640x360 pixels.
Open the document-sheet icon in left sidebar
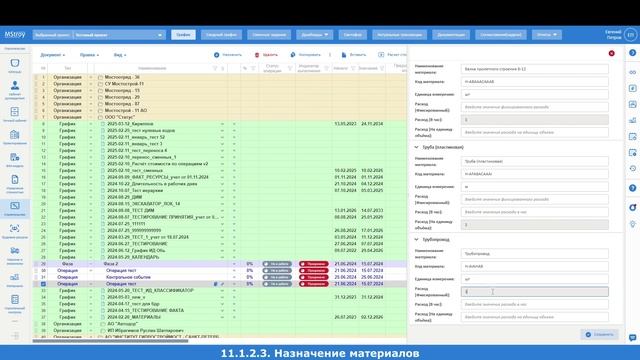click(15, 180)
